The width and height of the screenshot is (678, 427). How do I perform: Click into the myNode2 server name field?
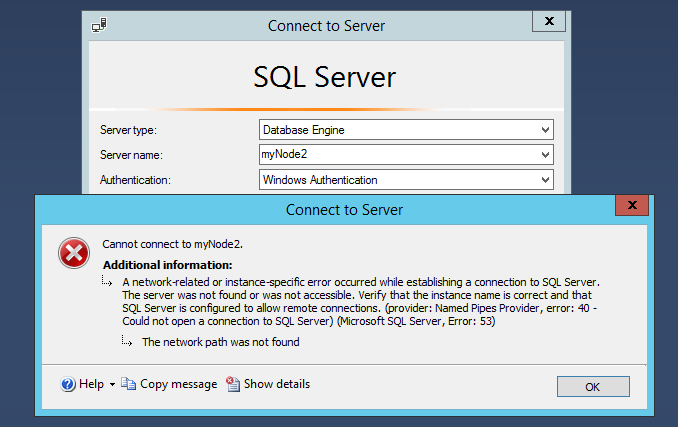397,155
